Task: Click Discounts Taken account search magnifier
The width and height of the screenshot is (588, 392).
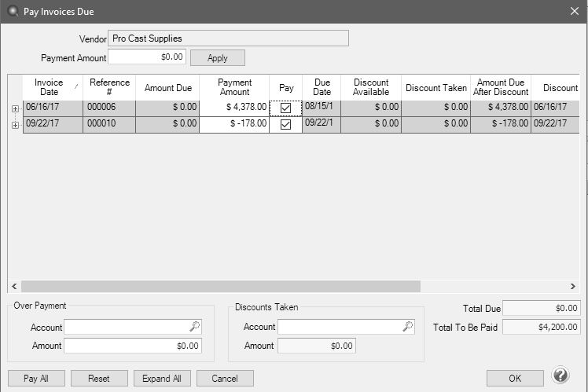Action: click(x=408, y=327)
